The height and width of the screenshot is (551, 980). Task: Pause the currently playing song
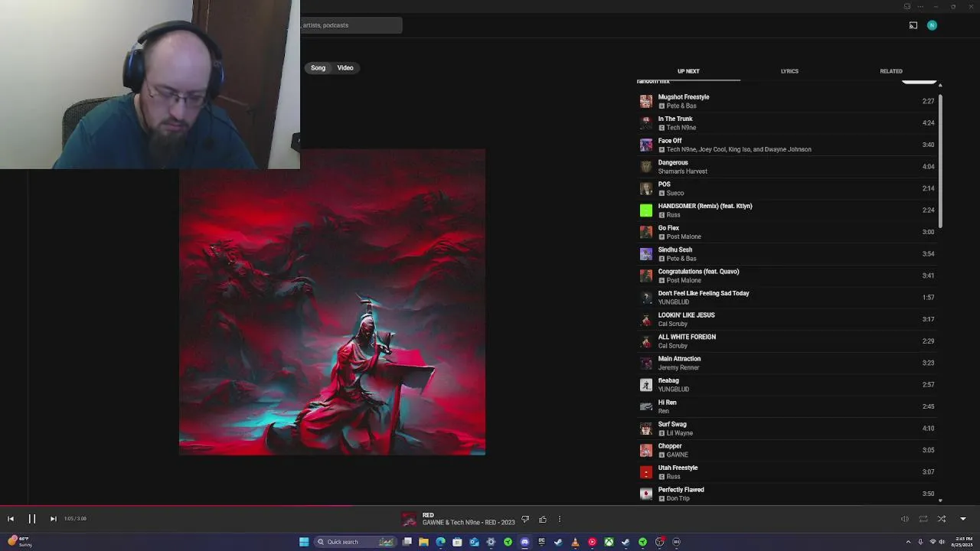tap(32, 519)
